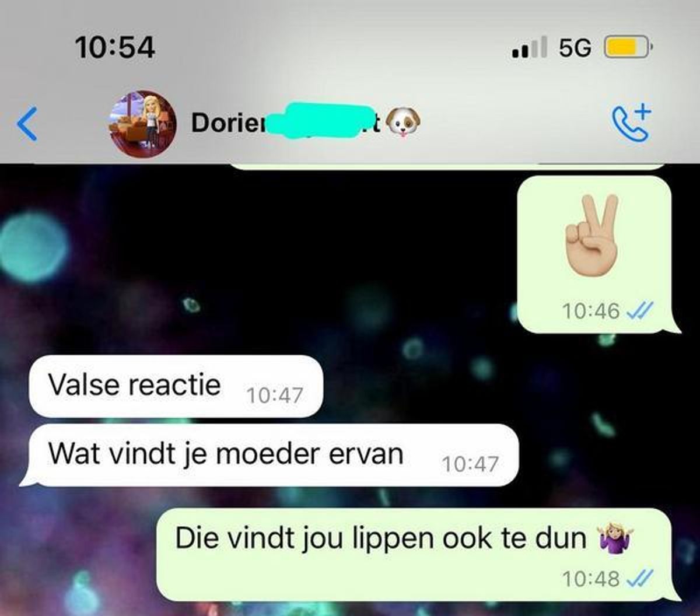This screenshot has width=700, height=616.
Task: Select the 'Wat vindt je moeder ervan' message
Action: tap(269, 455)
